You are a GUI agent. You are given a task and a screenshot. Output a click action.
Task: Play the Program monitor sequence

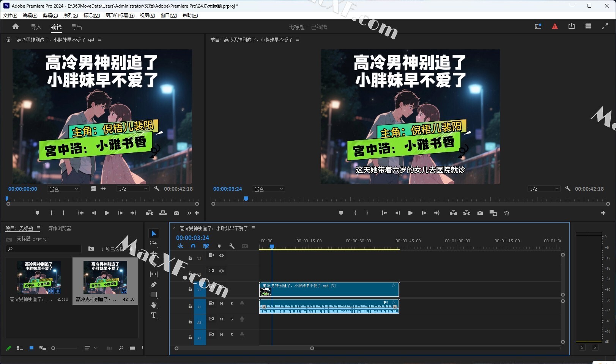click(x=410, y=213)
